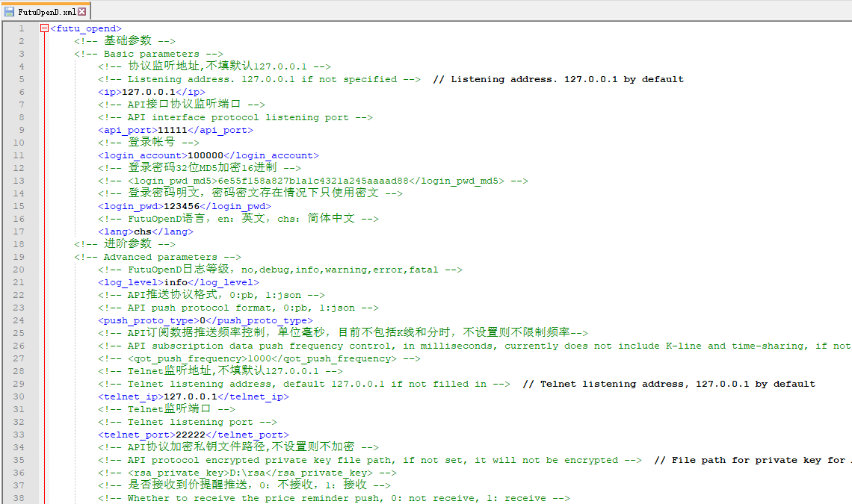Click line number 6 in the margin
The height and width of the screenshot is (504, 852).
[x=22, y=92]
